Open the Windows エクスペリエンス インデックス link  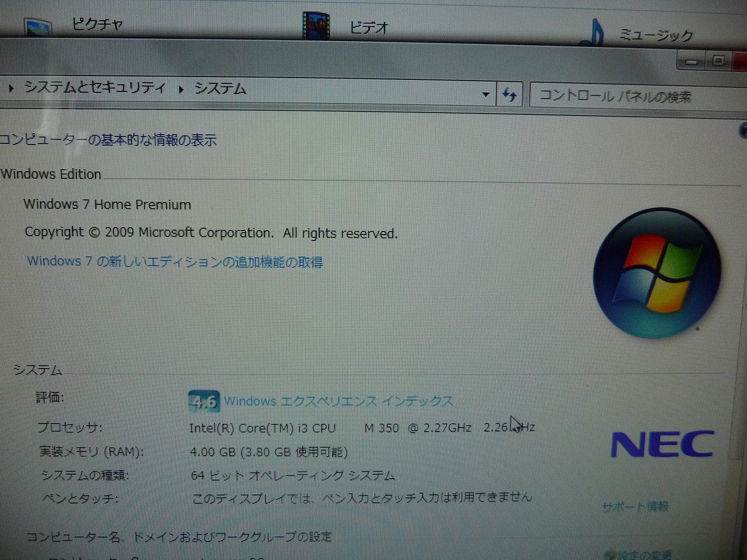click(338, 401)
